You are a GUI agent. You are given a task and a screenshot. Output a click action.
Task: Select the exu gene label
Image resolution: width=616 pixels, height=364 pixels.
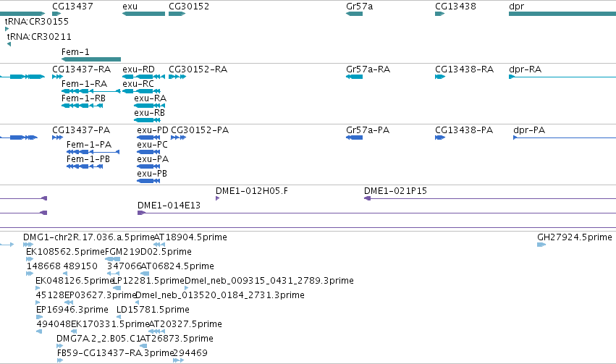pyautogui.click(x=130, y=7)
